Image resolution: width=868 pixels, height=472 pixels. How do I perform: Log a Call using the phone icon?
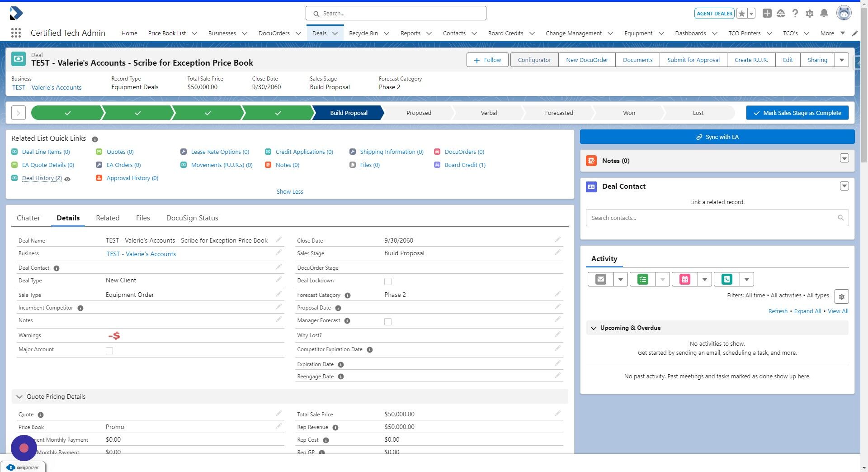(x=726, y=279)
